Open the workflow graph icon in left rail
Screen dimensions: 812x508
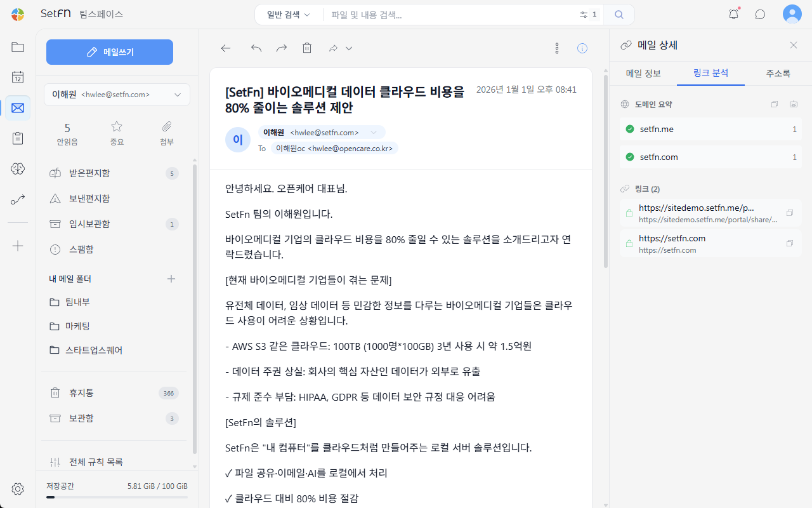pyautogui.click(x=18, y=199)
